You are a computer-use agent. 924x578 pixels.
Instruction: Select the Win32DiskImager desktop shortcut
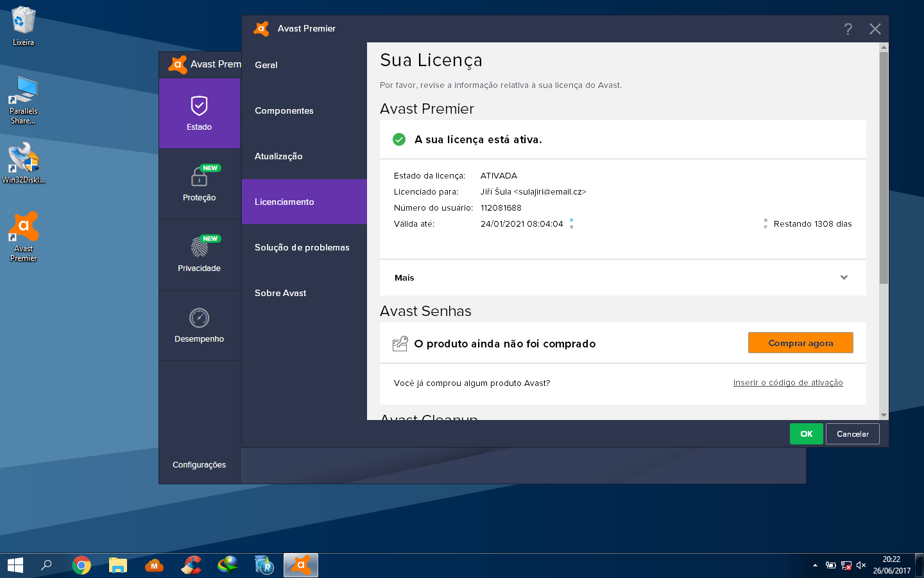click(x=24, y=162)
